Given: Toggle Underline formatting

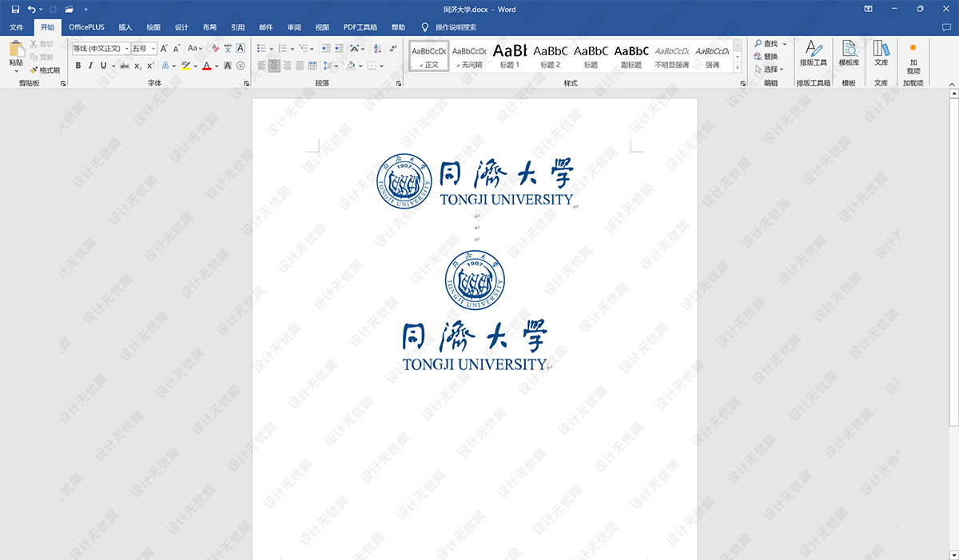Looking at the screenshot, I should point(103,66).
